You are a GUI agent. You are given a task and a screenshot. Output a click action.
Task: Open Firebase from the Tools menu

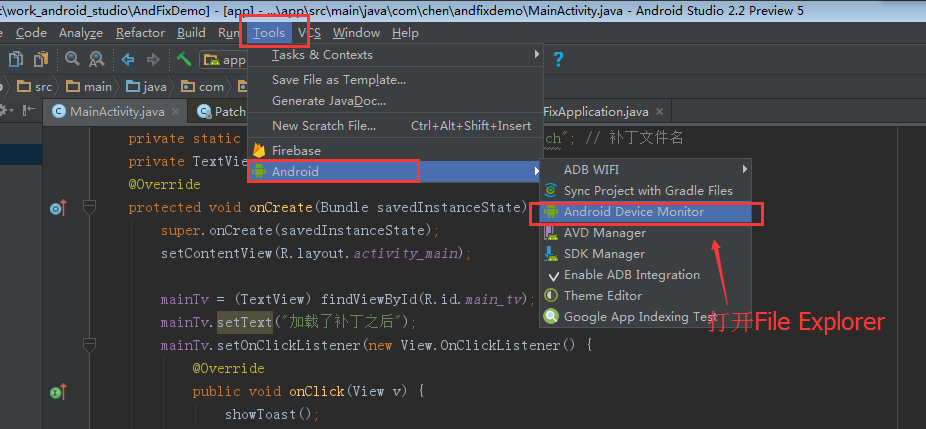(x=395, y=151)
